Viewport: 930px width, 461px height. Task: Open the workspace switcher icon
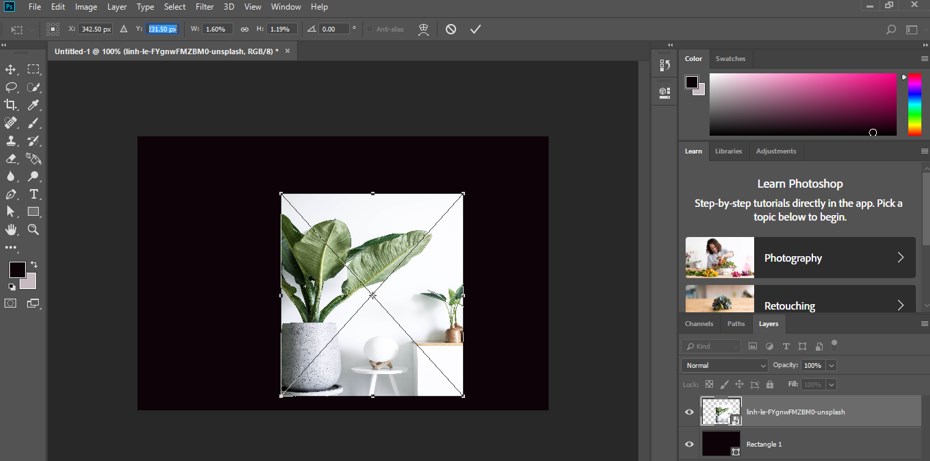[912, 29]
